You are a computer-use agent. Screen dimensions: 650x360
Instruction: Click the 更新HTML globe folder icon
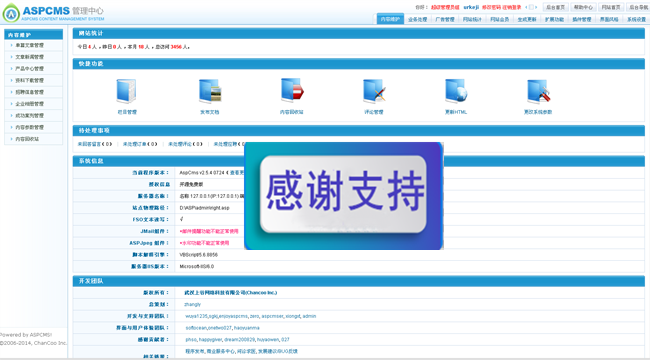pos(456,91)
